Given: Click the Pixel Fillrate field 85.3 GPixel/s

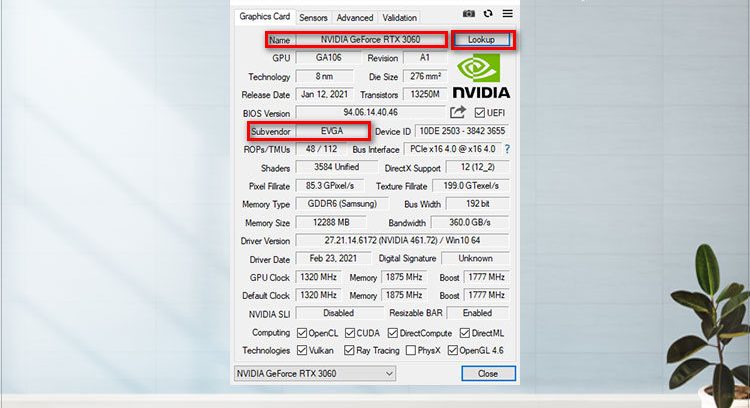Looking at the screenshot, I should pyautogui.click(x=330, y=185).
